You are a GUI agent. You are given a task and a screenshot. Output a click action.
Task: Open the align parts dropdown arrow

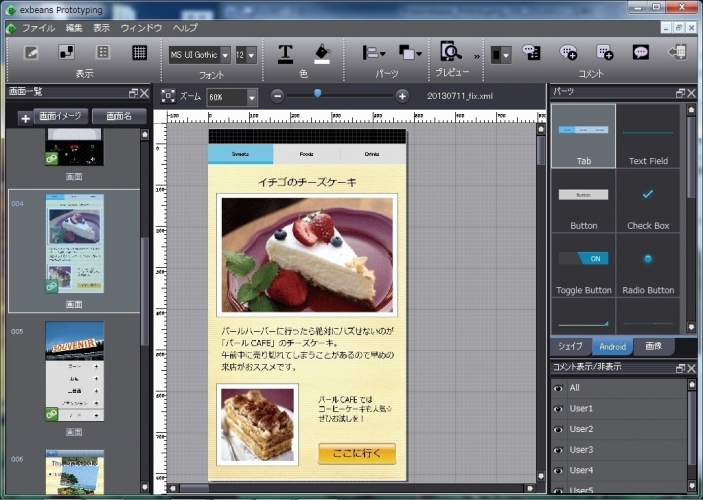pos(383,54)
